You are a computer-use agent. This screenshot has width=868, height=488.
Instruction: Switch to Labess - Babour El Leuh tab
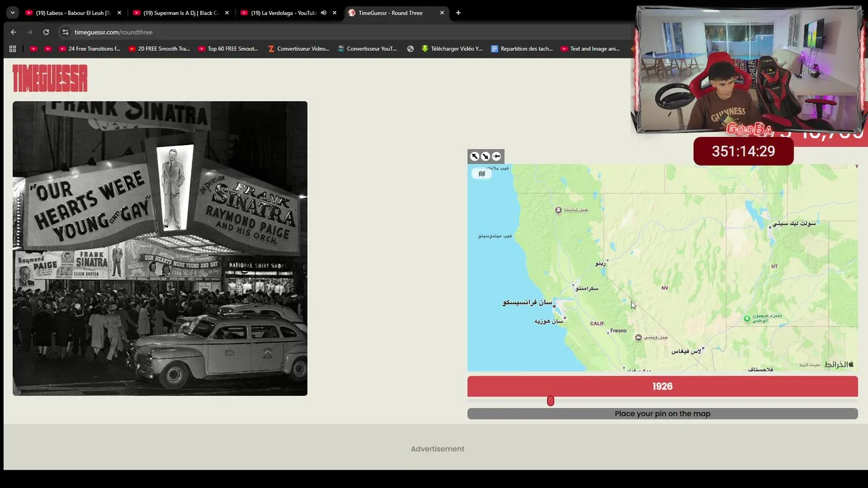[73, 12]
